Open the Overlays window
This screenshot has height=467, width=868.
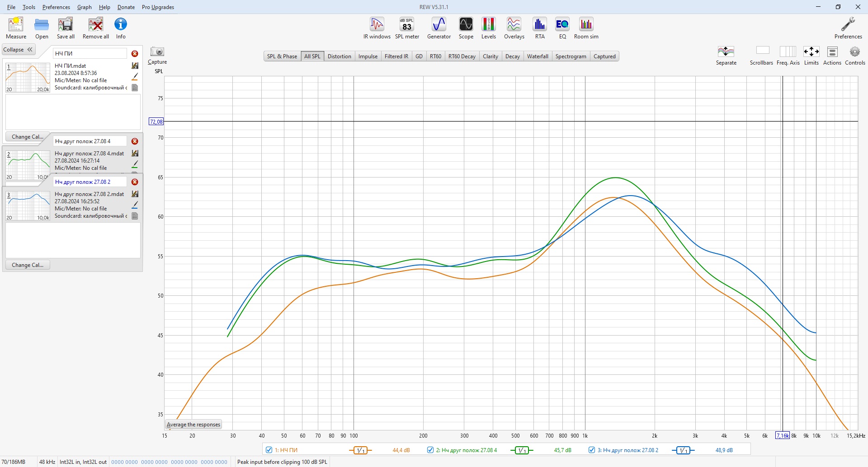514,28
